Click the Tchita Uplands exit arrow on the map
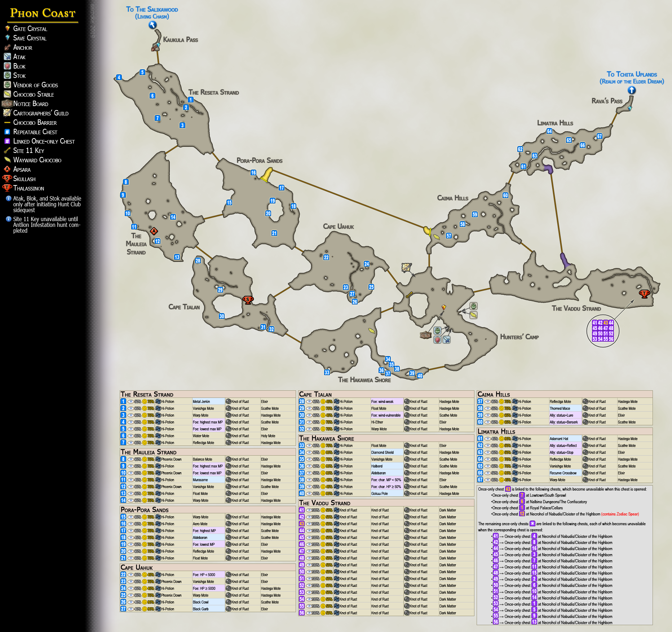This screenshot has width=672, height=632. [632, 90]
